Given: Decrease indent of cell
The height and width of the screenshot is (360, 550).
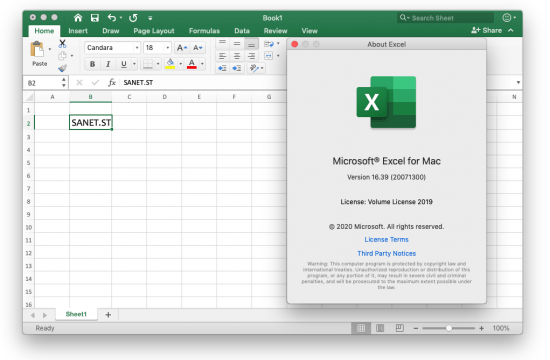Looking at the screenshot, I should (x=222, y=68).
